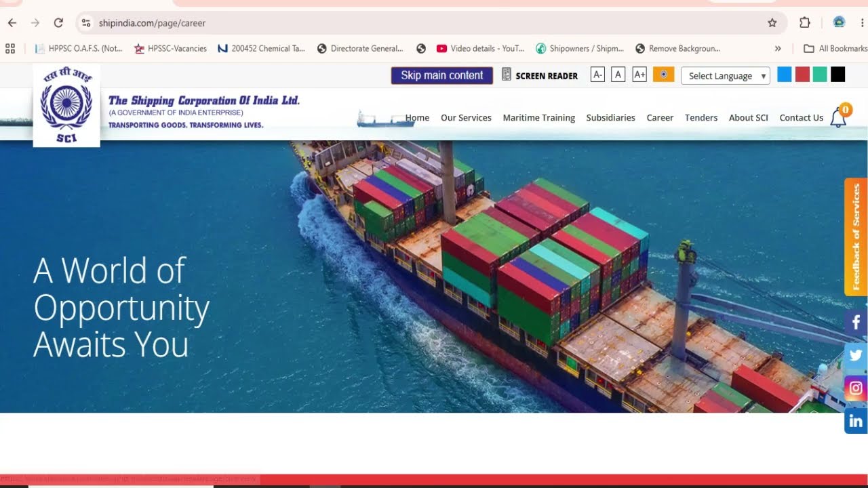Open the Directorate General bookmark

[360, 48]
